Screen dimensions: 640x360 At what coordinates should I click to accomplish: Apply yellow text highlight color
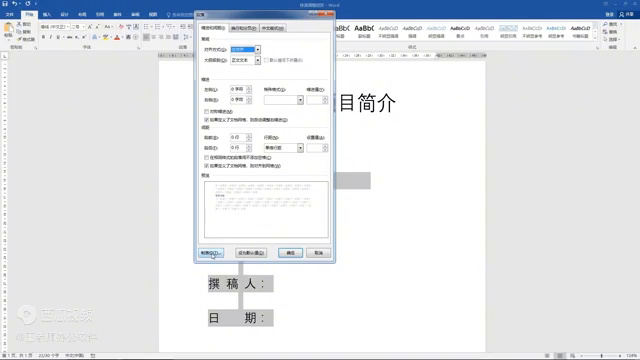(x=105, y=37)
